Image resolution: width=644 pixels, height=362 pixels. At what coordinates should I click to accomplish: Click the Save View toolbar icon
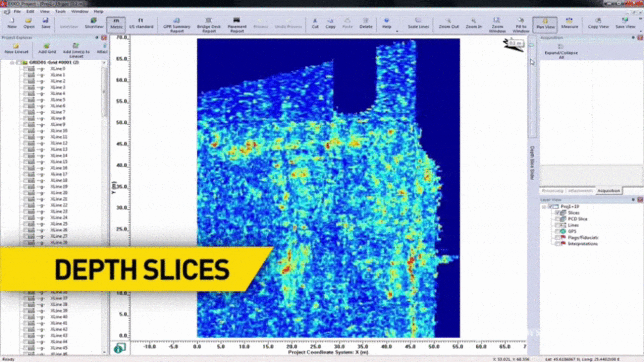click(625, 23)
